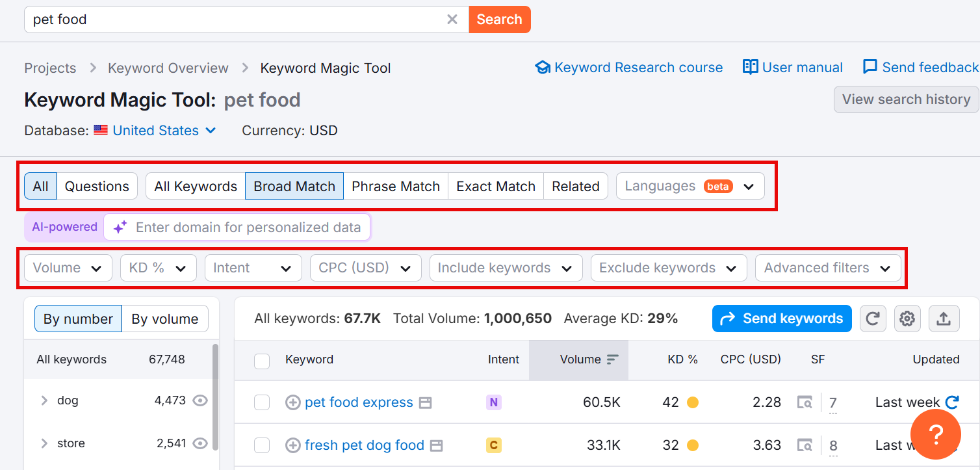Select the By volume toggle
980x470 pixels.
165,319
